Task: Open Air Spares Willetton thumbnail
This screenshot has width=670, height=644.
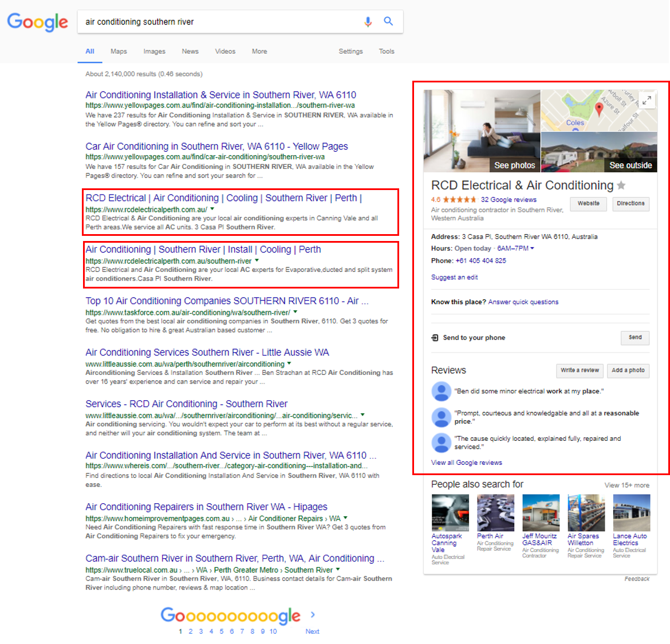Action: click(586, 513)
